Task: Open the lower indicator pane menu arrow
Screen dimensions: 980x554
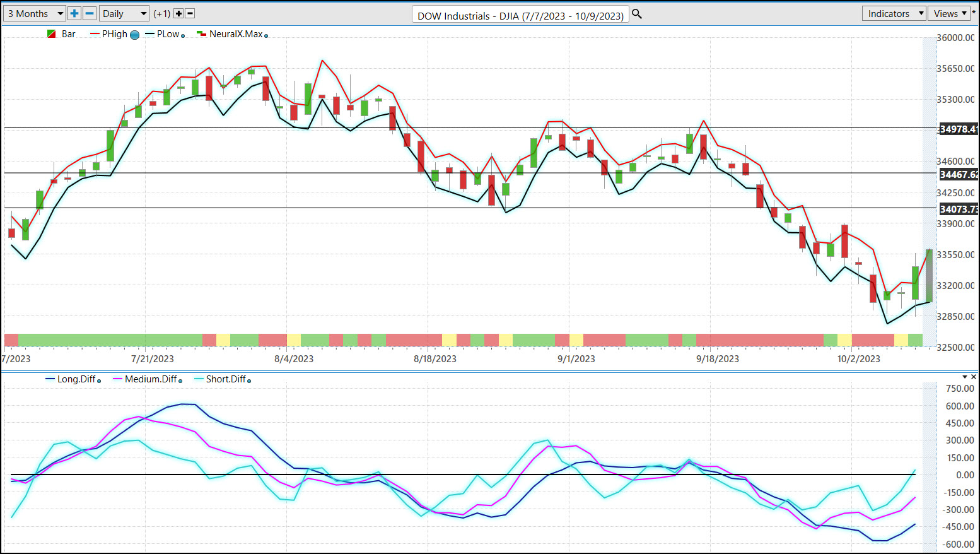Action: 965,377
